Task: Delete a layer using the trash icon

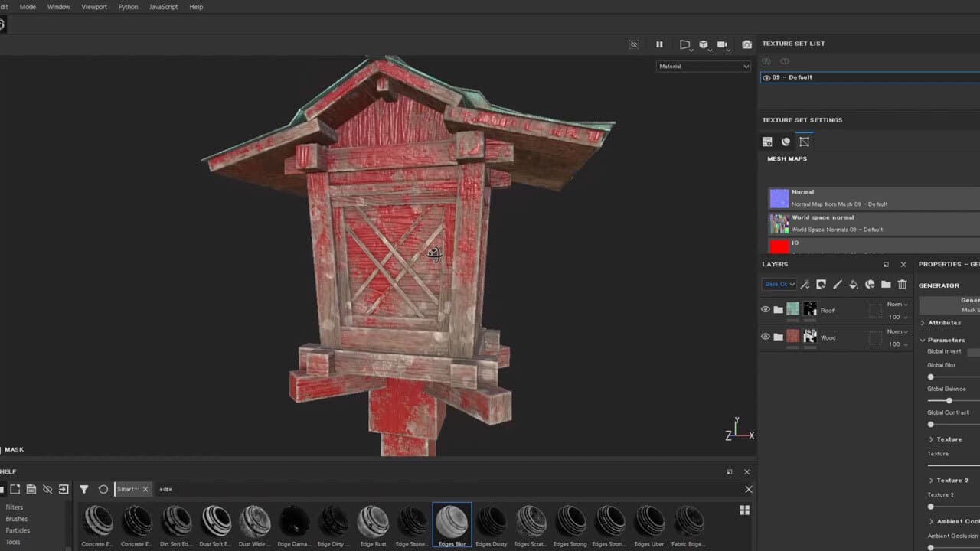Action: (902, 284)
